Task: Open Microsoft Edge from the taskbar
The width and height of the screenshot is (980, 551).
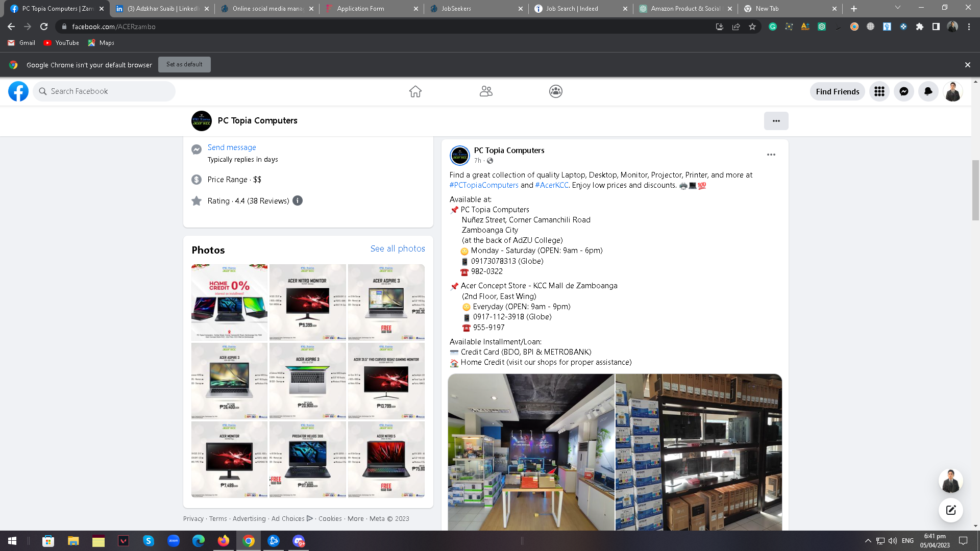Action: point(199,541)
